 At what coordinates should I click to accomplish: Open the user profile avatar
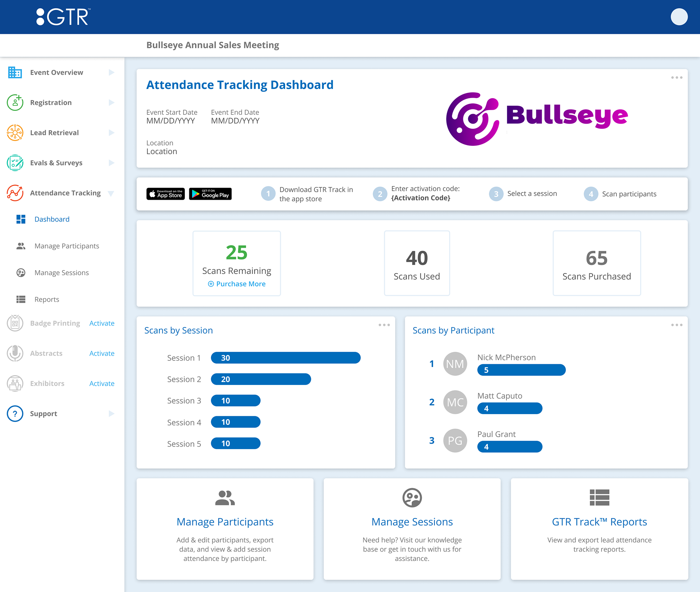(x=679, y=17)
